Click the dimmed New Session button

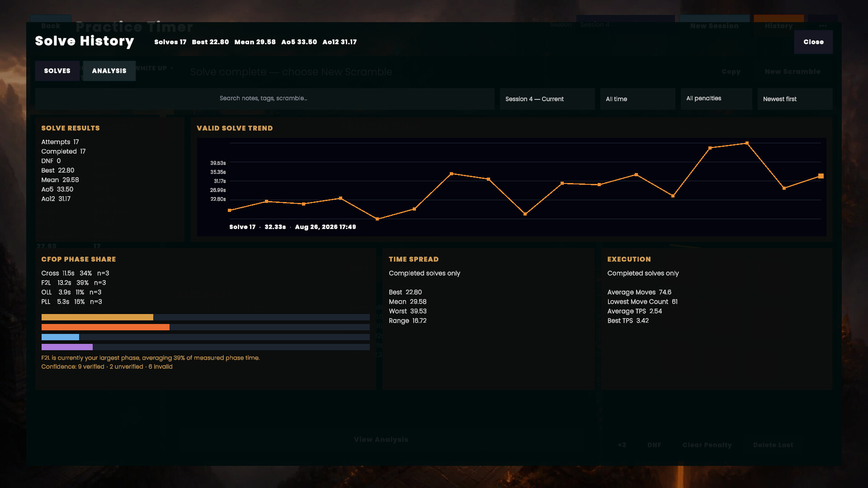[x=714, y=26]
